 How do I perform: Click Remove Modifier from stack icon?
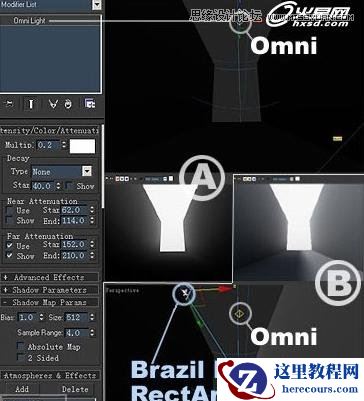click(68, 104)
